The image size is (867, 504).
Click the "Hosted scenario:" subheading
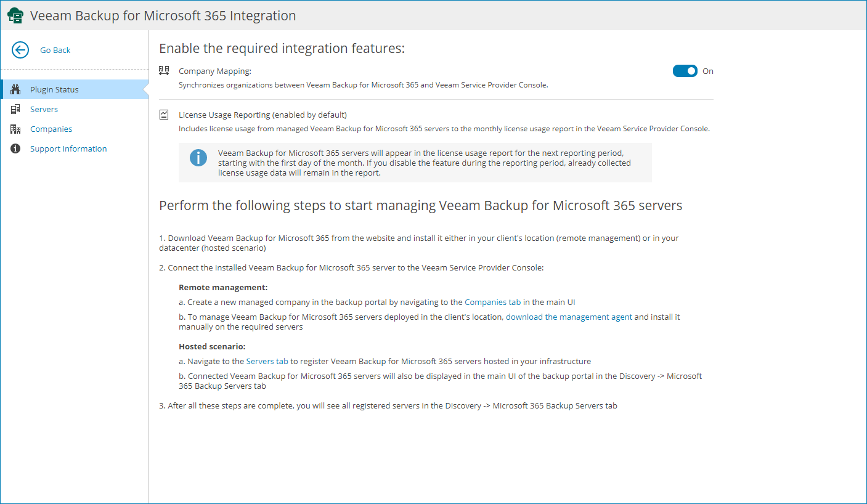click(x=212, y=346)
